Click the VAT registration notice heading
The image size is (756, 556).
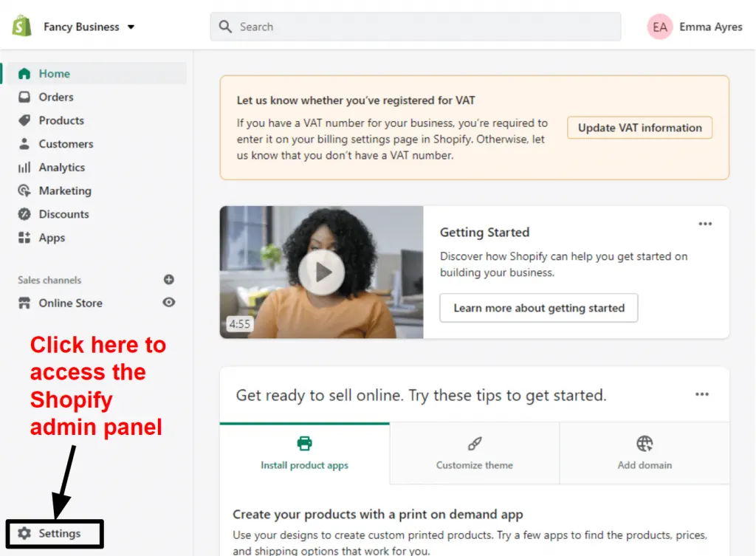(x=356, y=100)
